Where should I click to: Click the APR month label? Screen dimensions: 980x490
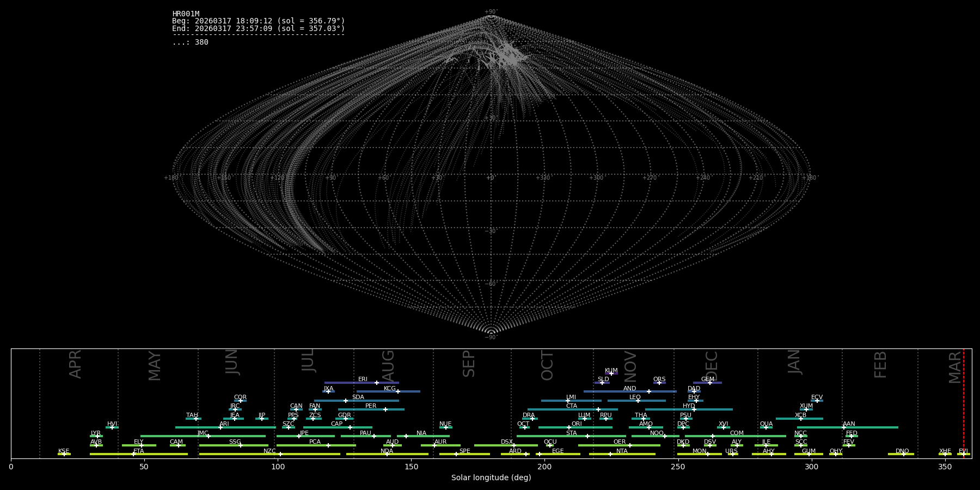coord(75,364)
